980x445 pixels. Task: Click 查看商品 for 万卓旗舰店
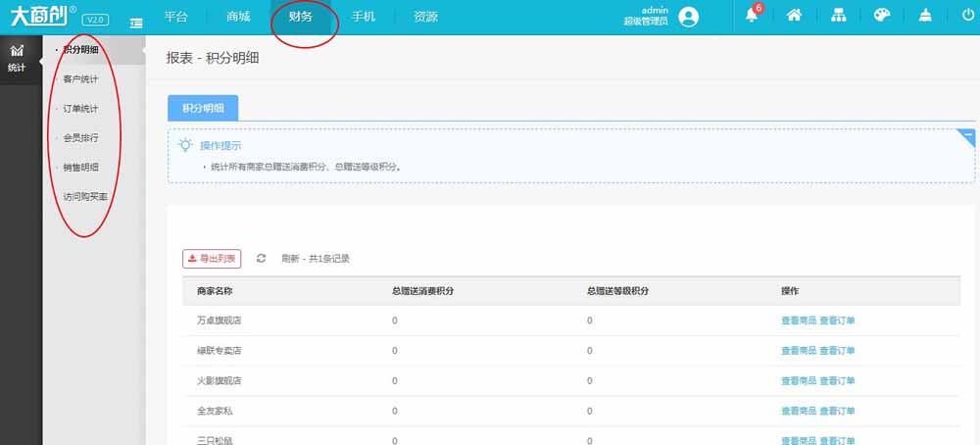coord(798,321)
